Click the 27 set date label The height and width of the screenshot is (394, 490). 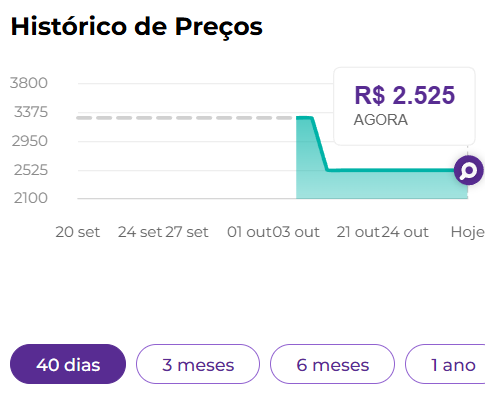[187, 232]
